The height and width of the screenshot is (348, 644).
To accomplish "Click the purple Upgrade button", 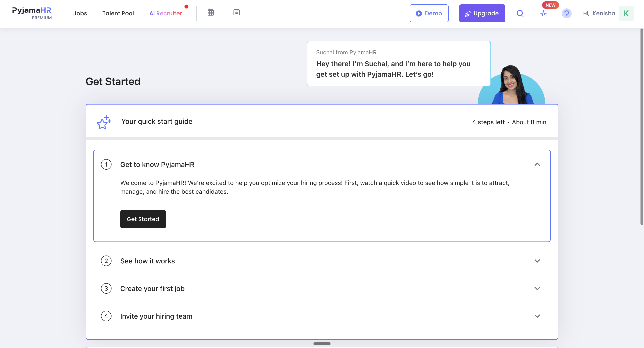I will point(482,13).
